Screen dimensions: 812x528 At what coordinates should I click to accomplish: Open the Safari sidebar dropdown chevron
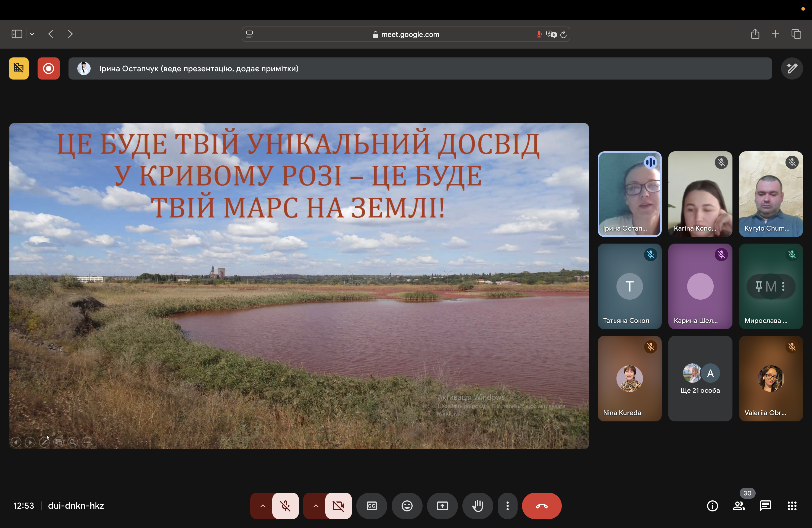tap(32, 34)
